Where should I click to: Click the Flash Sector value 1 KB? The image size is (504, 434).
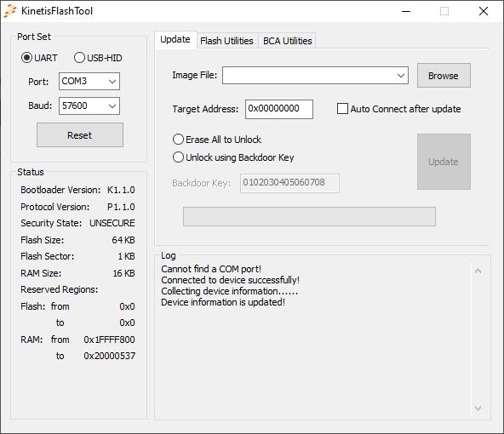[127, 256]
